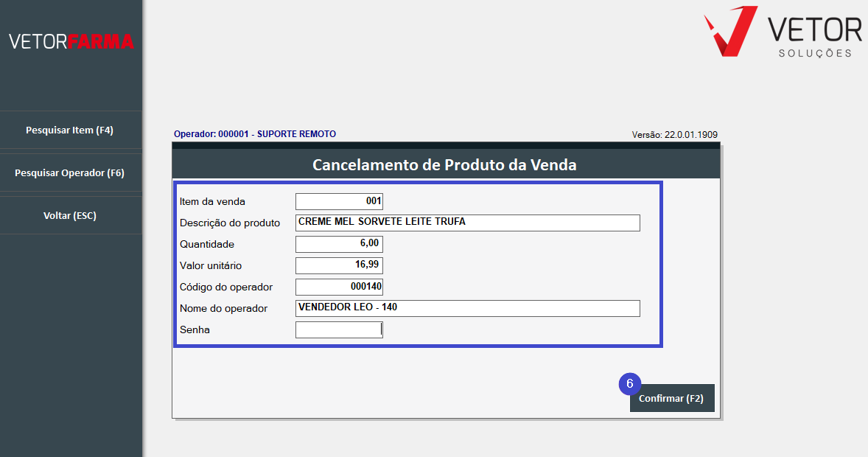868x457 pixels.
Task: Click the Vetor Soluções logo
Action: (783, 32)
